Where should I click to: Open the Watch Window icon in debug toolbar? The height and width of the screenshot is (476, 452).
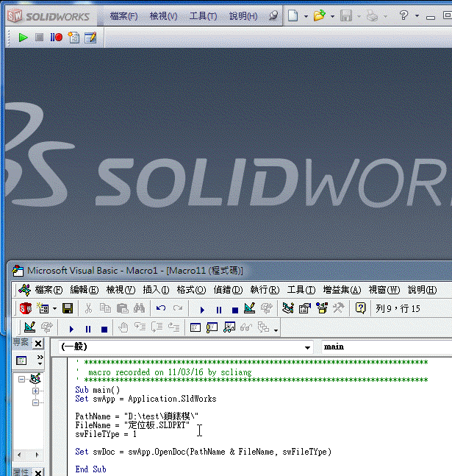tap(229, 327)
